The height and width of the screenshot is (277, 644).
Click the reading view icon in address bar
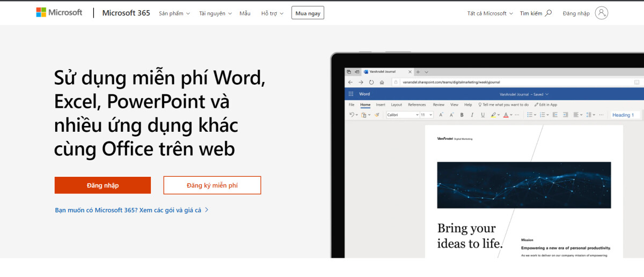click(636, 83)
